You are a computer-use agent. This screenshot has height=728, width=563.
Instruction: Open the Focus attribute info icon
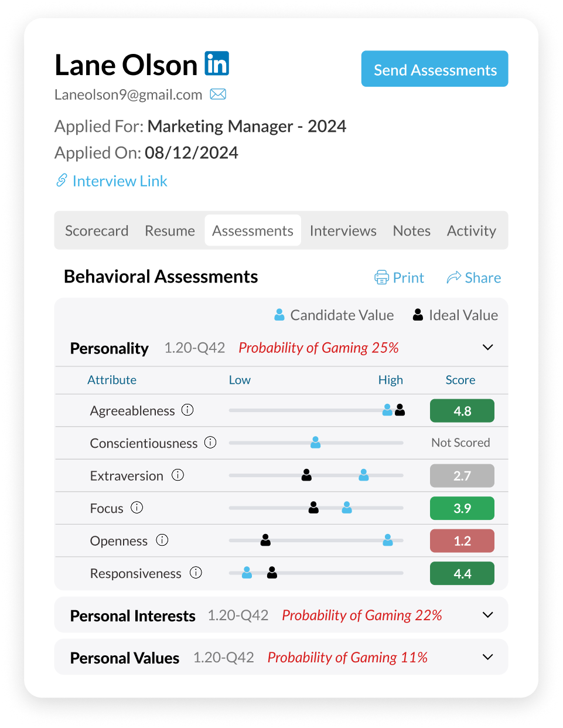(137, 507)
